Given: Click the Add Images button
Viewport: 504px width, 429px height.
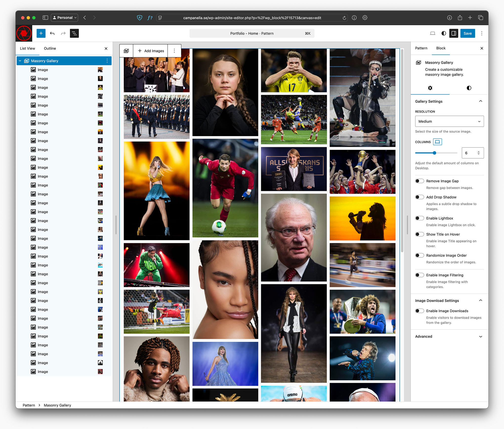Looking at the screenshot, I should pos(151,51).
